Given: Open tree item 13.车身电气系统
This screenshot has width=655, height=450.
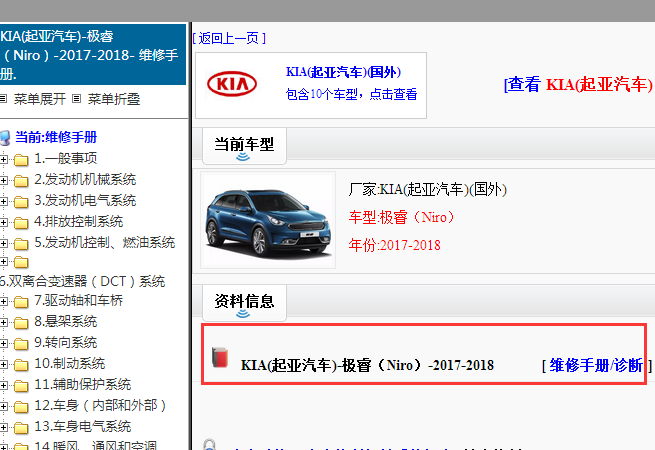Looking at the screenshot, I should click(x=83, y=427).
